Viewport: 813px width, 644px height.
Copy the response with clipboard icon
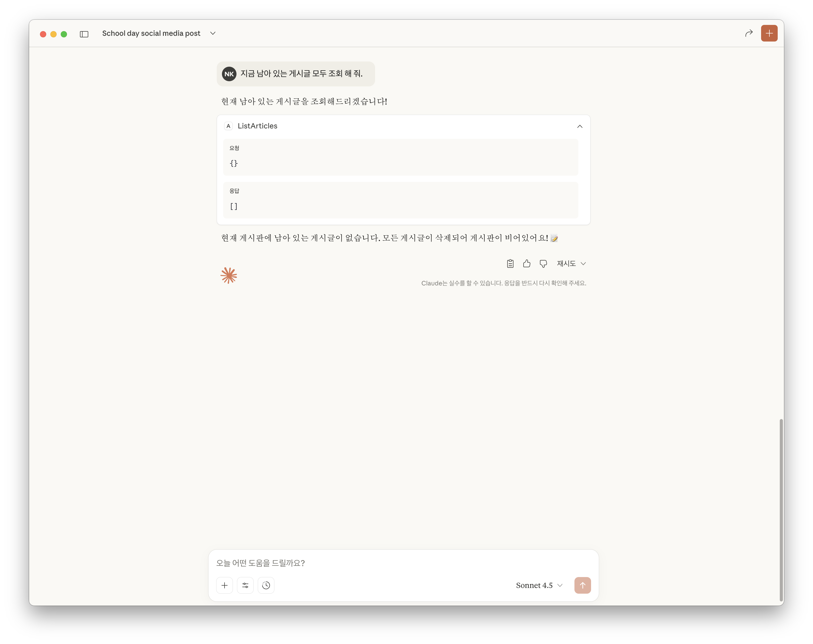point(510,263)
